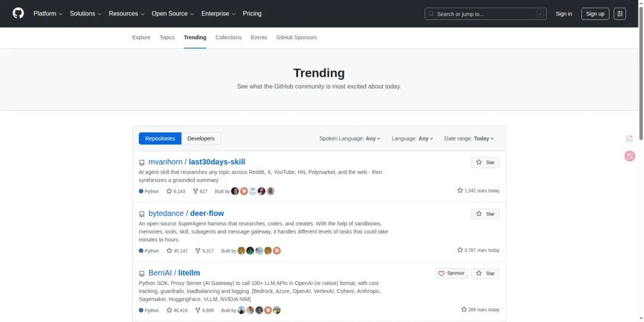
Task: Click the star count 45,147 for deer-flow
Action: [x=177, y=251]
